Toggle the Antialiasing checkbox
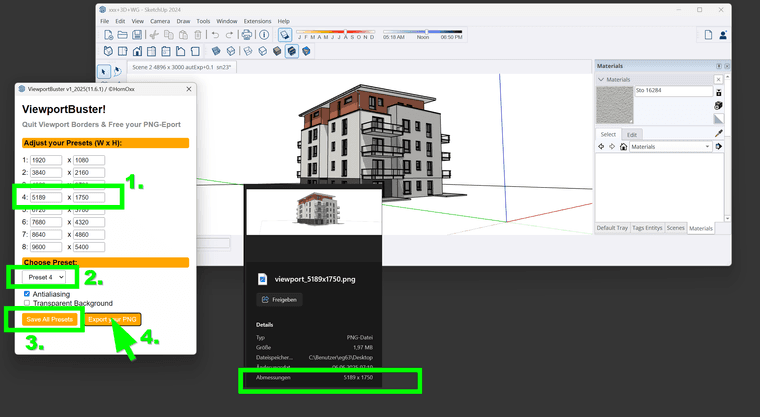760x417 pixels. [26, 294]
